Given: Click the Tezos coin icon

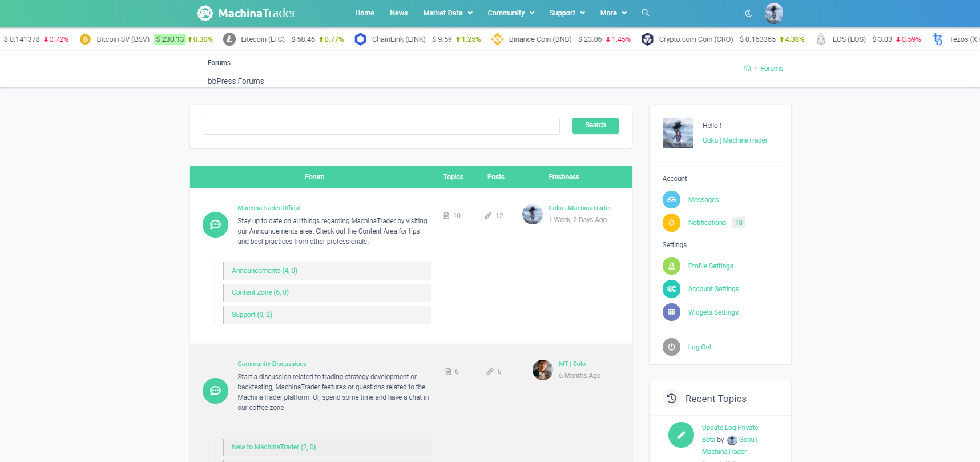Looking at the screenshot, I should (938, 39).
